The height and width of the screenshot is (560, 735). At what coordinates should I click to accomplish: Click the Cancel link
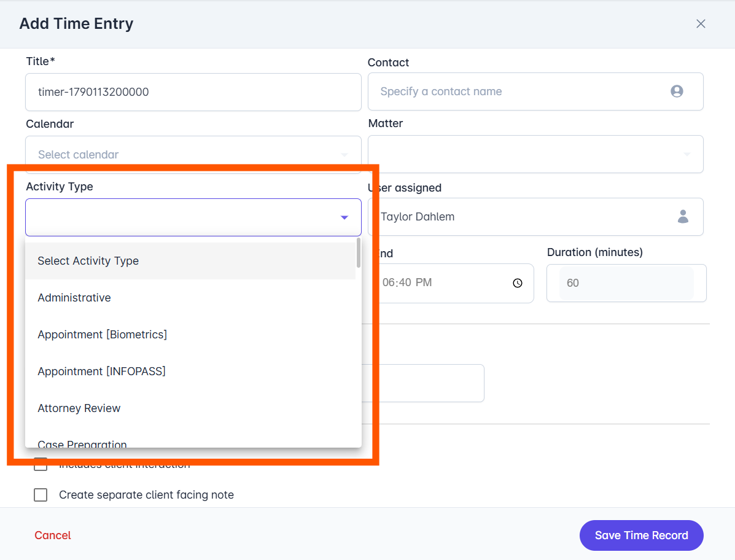53,535
